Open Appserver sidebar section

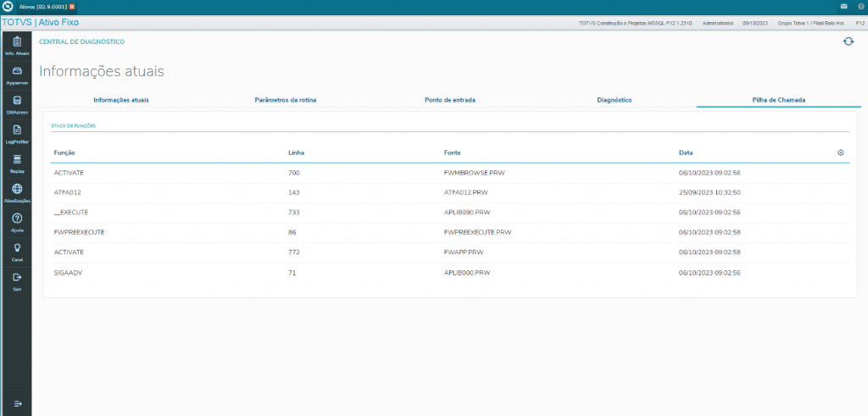click(17, 75)
